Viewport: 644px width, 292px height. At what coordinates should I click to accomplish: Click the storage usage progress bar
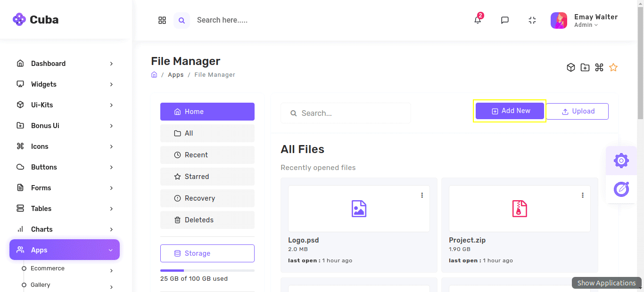[207, 270]
